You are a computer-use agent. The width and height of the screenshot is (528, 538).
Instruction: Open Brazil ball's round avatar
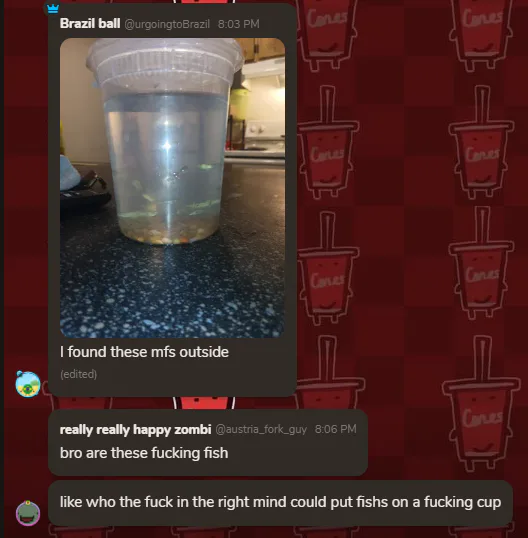[28, 384]
